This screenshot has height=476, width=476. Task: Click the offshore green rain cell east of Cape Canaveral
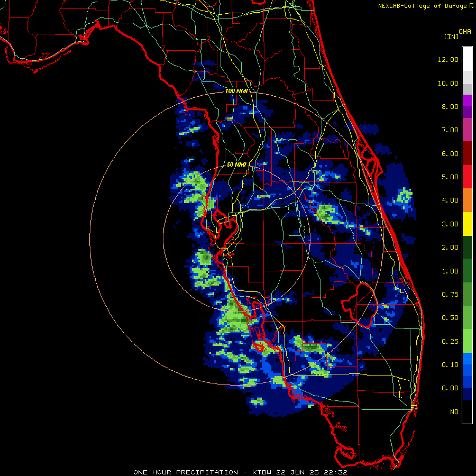pyautogui.click(x=404, y=197)
